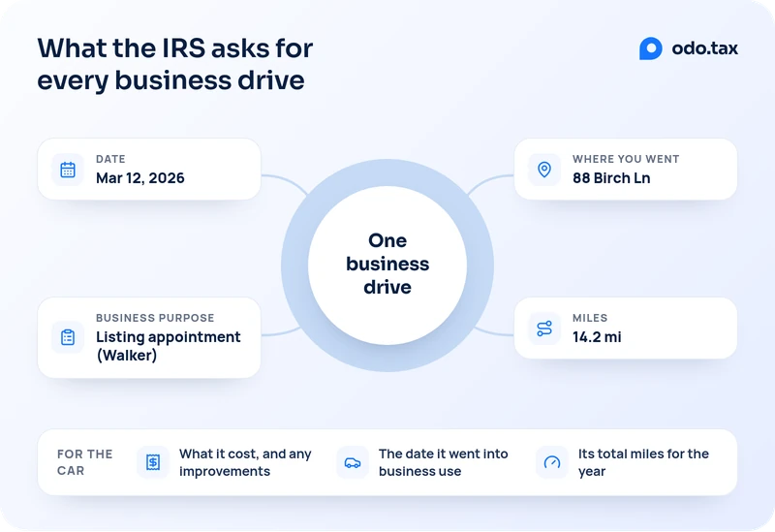775x532 pixels.
Task: Click the 'FOR THE CAR' label
Action: pyautogui.click(x=85, y=462)
